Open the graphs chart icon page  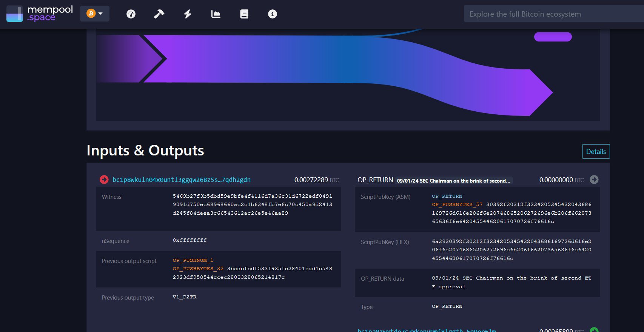coord(216,14)
